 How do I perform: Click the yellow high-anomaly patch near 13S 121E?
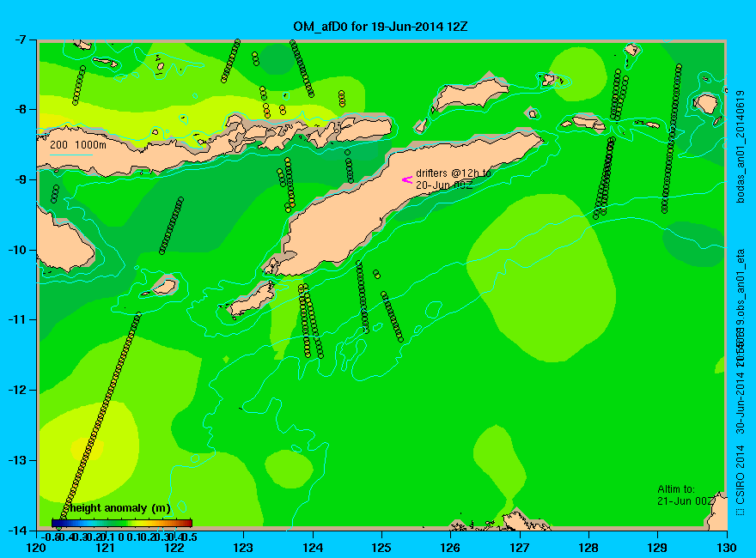click(88, 450)
